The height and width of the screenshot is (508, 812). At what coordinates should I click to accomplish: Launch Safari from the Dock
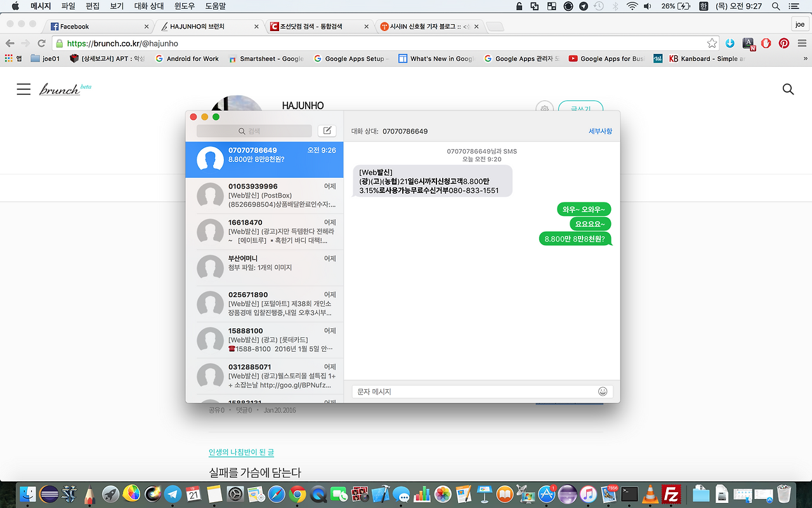click(277, 494)
